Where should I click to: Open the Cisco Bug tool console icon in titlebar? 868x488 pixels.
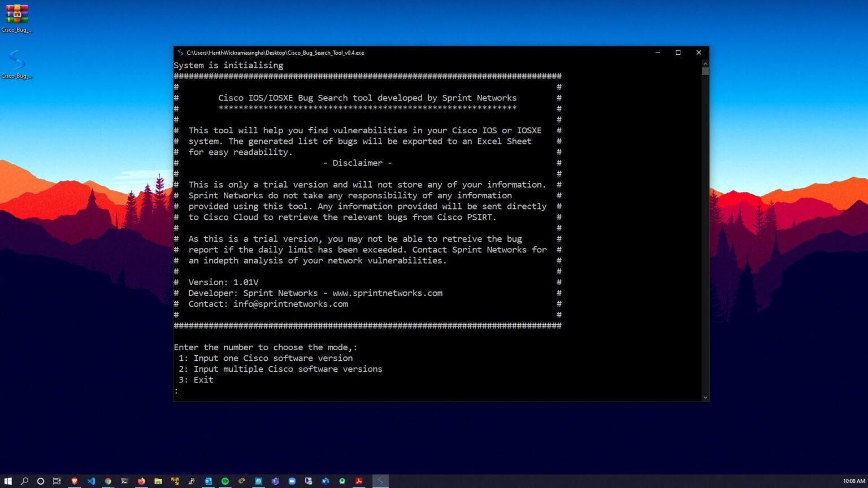181,53
